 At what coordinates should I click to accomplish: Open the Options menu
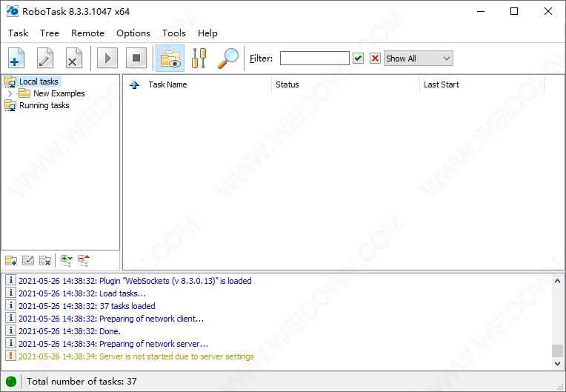click(133, 33)
